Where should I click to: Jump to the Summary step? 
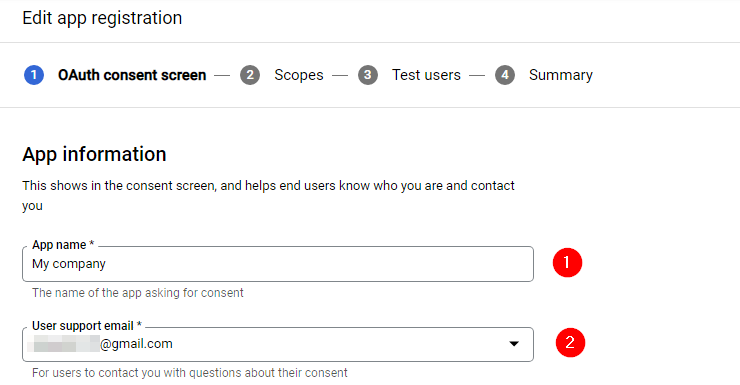click(x=561, y=75)
